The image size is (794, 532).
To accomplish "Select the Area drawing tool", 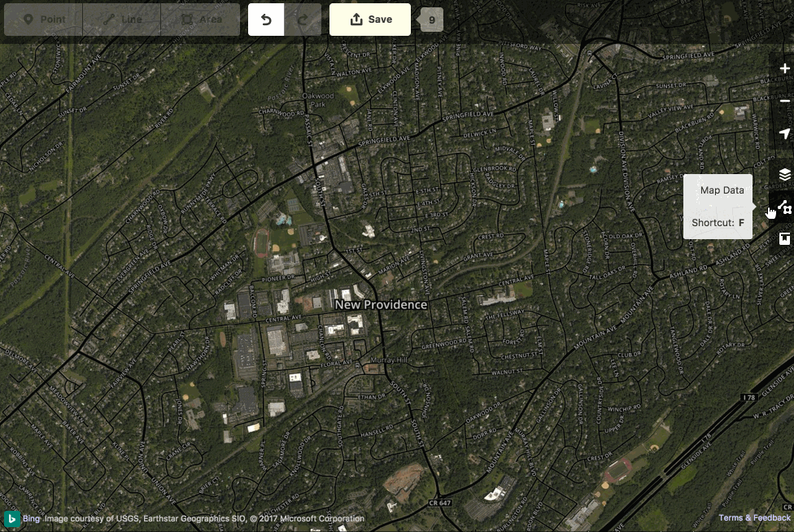I will coord(200,19).
